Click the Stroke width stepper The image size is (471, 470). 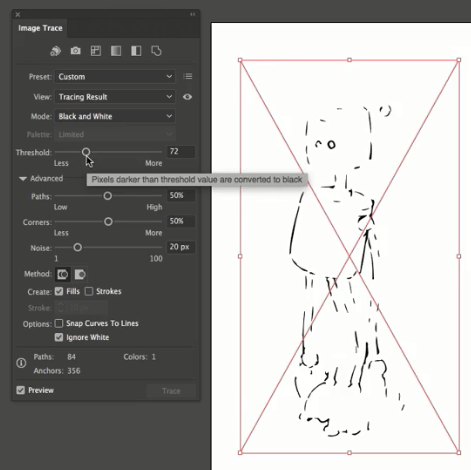[x=60, y=307]
